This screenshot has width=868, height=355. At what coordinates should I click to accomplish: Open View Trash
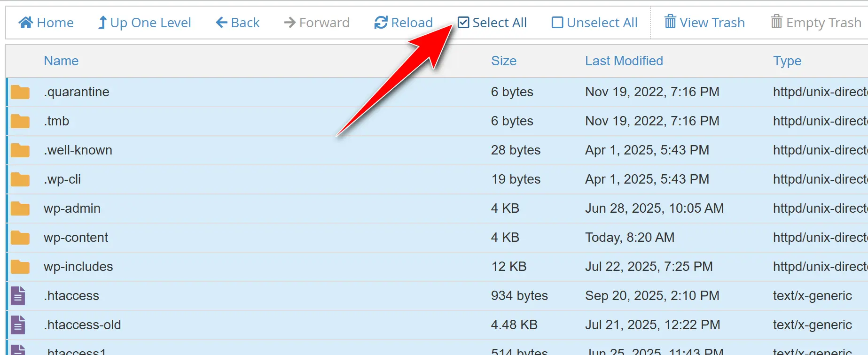click(x=704, y=23)
